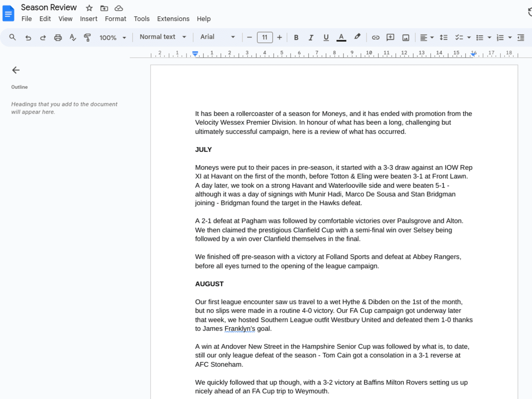Expand the Normal text style dropdown
Viewport: 532px width, 399px height.
[x=163, y=37]
